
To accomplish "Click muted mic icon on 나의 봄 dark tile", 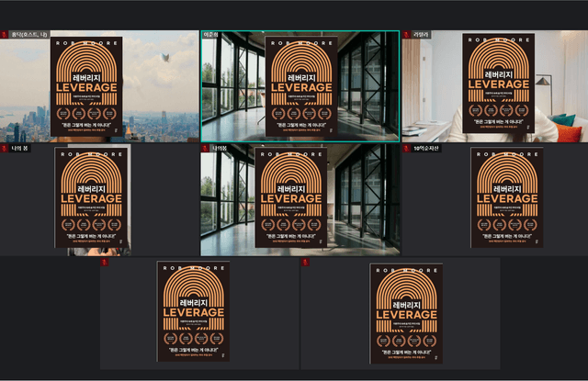I will click(x=4, y=149).
